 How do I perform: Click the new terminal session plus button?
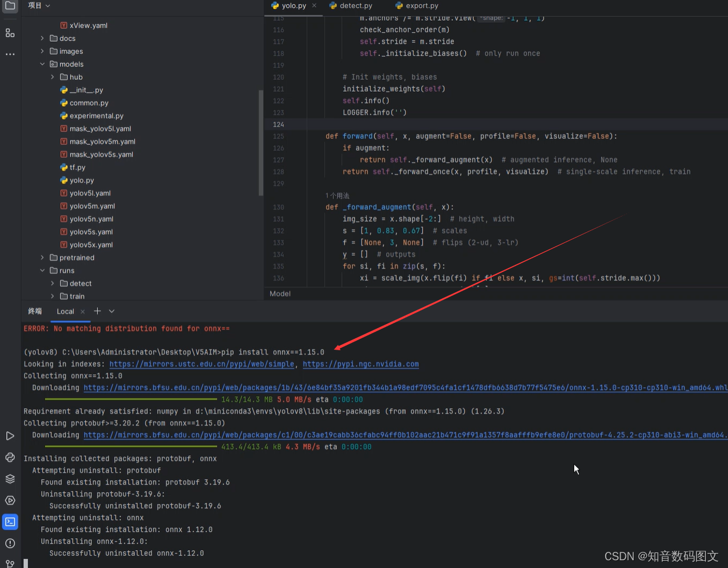(97, 311)
